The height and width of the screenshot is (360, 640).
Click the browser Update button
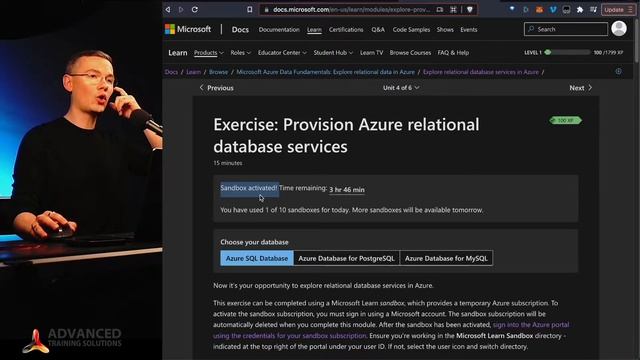pos(618,9)
